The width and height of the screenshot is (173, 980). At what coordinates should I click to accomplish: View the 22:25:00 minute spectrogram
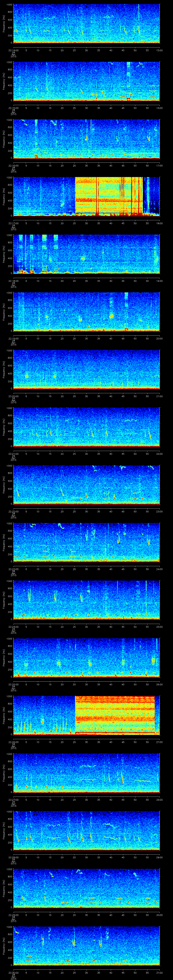(x=86, y=658)
